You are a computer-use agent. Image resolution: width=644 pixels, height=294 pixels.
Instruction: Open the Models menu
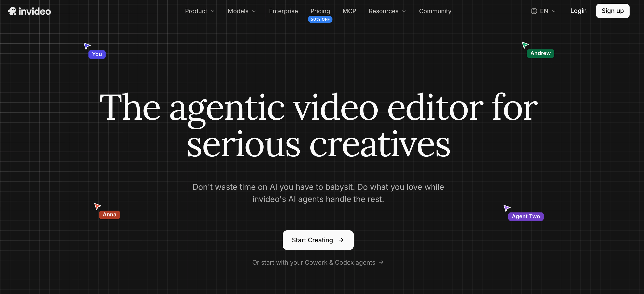click(242, 11)
